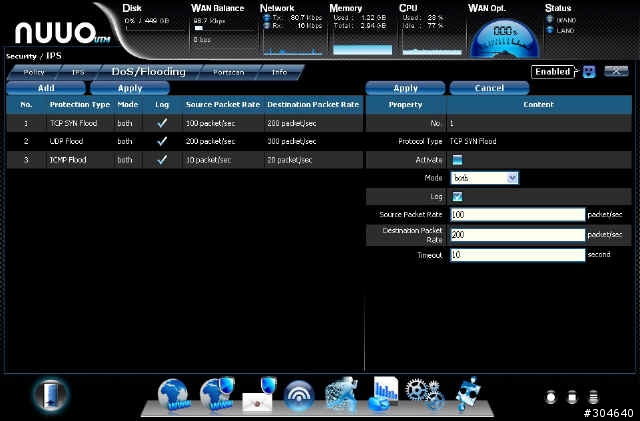Select the TCP SYN Flood row
Screen dimensions: 640x421
184,123
